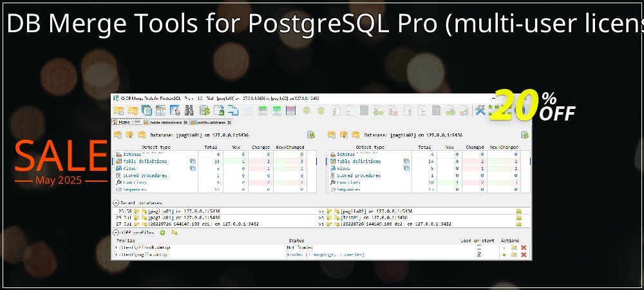
Task: Switch to the table definitions tab
Action: 165,122
